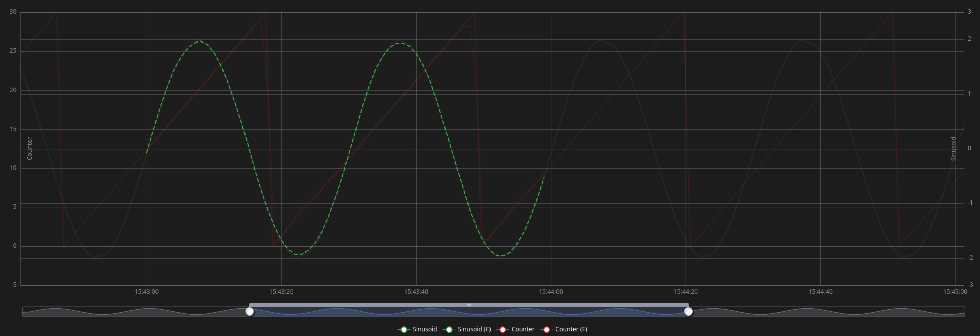Viewport: 980px width, 336px height.
Task: Click the selected blue range in the overview
Action: tap(469, 312)
